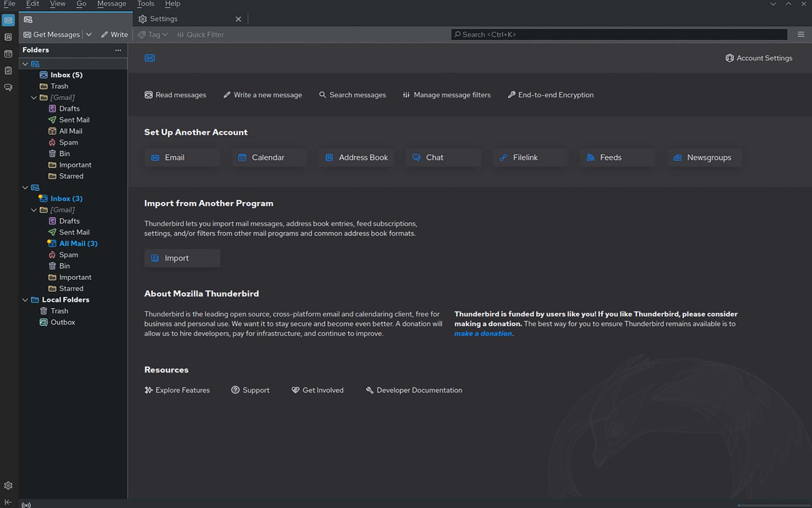This screenshot has width=812, height=508.
Task: Open the Get Involved link
Action: pos(318,390)
